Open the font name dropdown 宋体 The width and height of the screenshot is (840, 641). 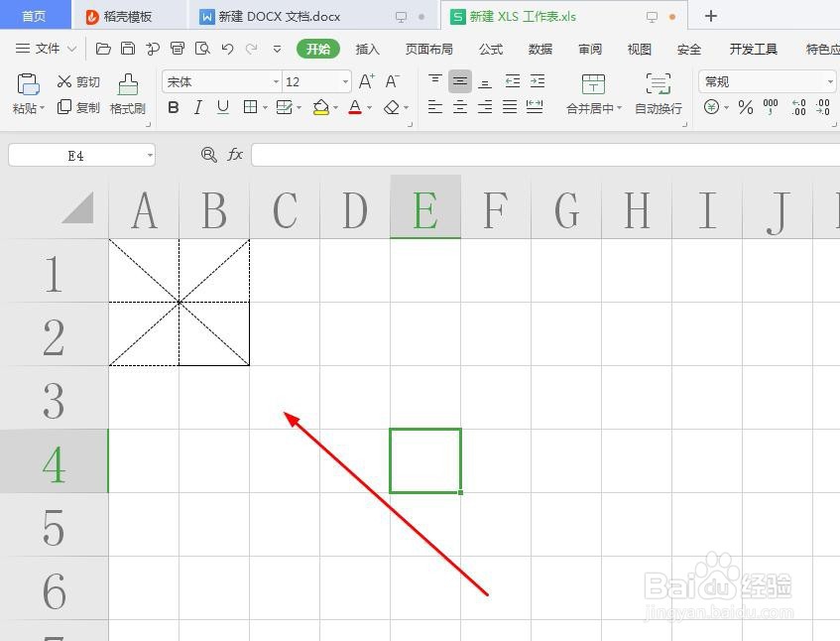pyautogui.click(x=276, y=82)
